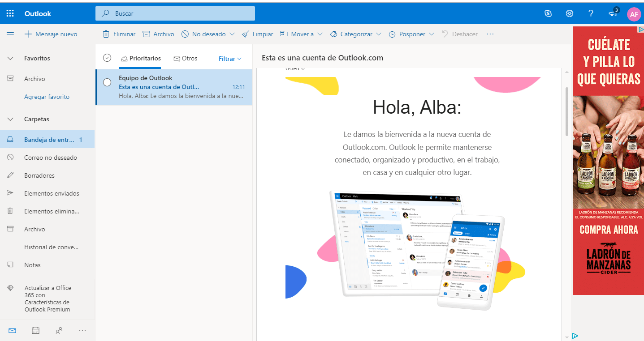Open the Calendar module icon
This screenshot has width=644, height=341.
(x=35, y=331)
